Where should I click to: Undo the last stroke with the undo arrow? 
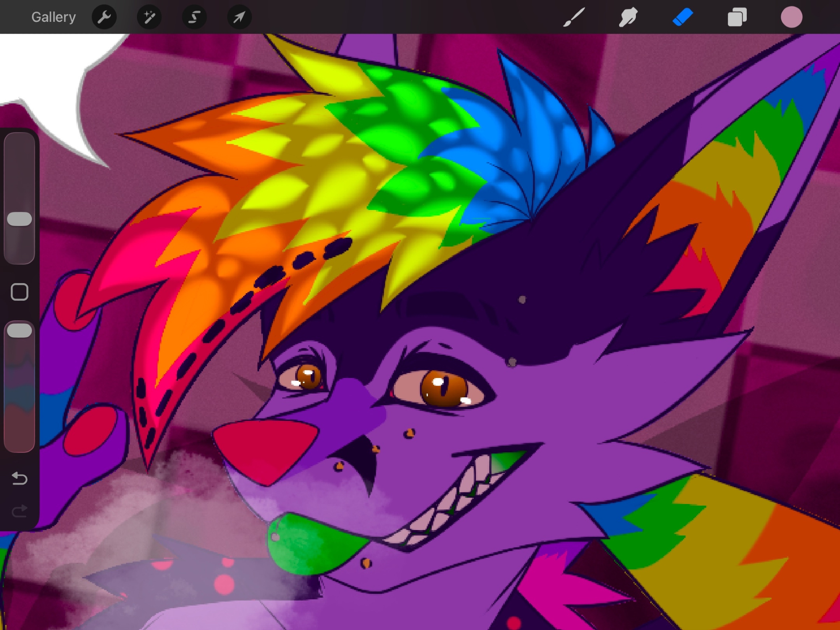19,478
